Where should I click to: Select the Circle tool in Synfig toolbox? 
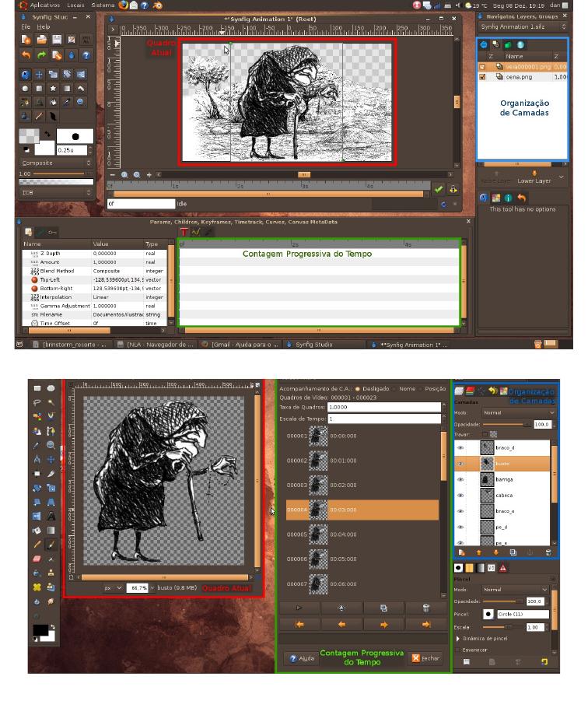25,89
